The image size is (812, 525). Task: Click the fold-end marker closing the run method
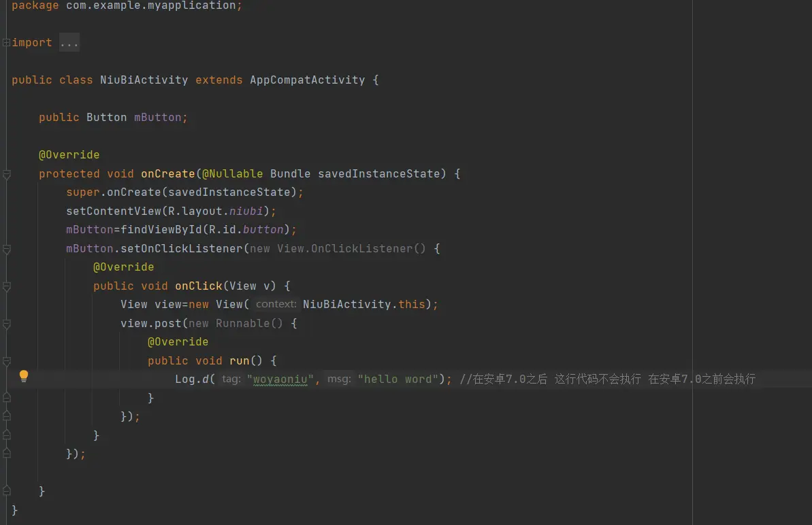click(x=6, y=398)
